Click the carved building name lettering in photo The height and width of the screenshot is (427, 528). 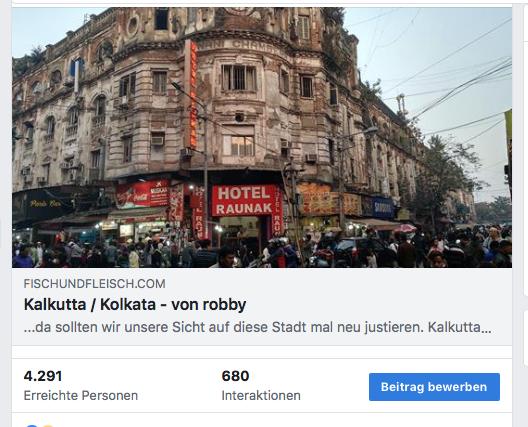tap(242, 45)
